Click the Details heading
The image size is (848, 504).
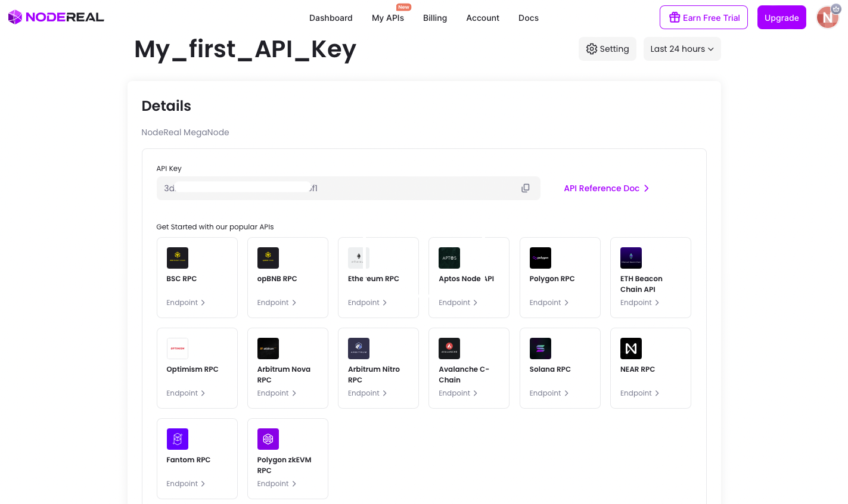(166, 106)
